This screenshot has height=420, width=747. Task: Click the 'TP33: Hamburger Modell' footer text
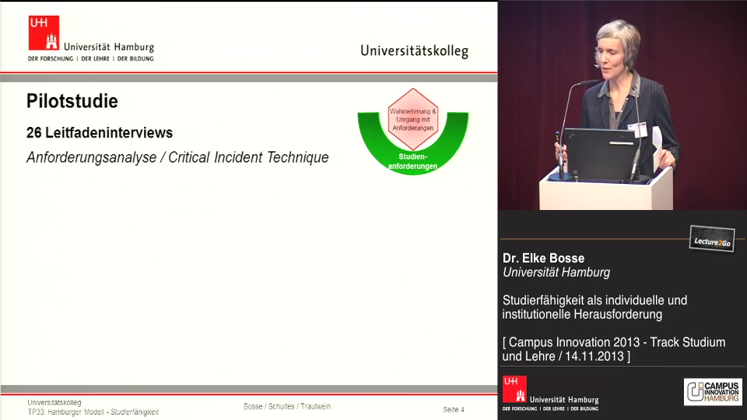(x=93, y=412)
